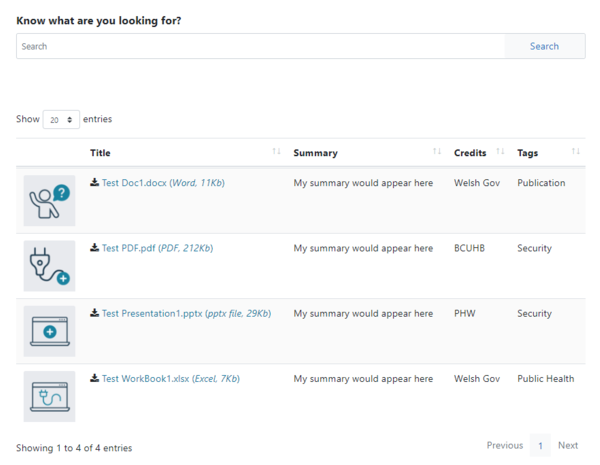Focus the Search text field
The image size is (600, 465).
coord(260,46)
